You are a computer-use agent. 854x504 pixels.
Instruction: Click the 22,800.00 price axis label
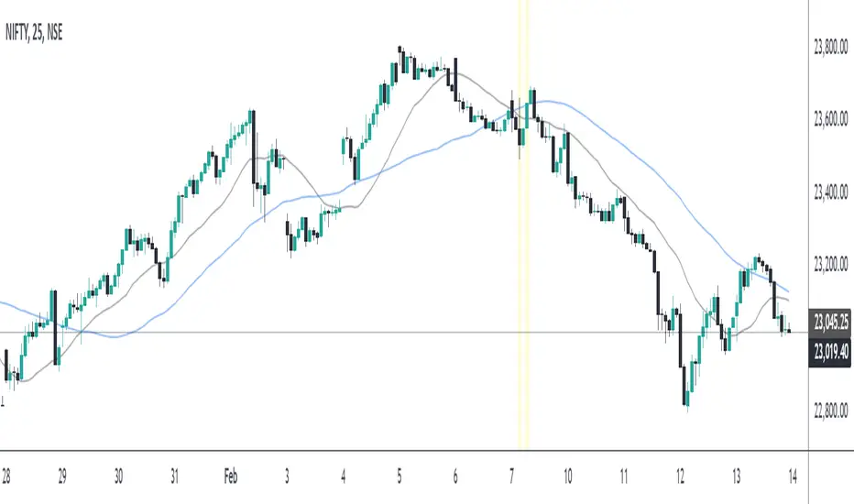click(x=832, y=411)
